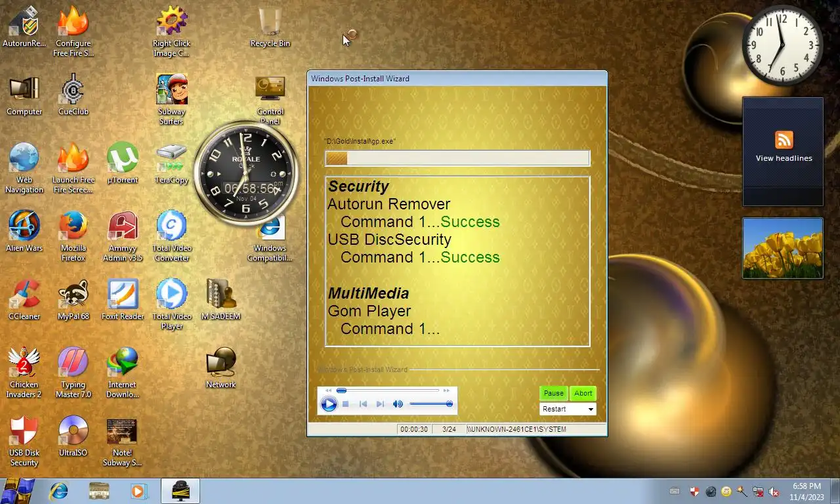The height and width of the screenshot is (504, 840).
Task: Click "Autorun Remover" in install log
Action: point(389,204)
